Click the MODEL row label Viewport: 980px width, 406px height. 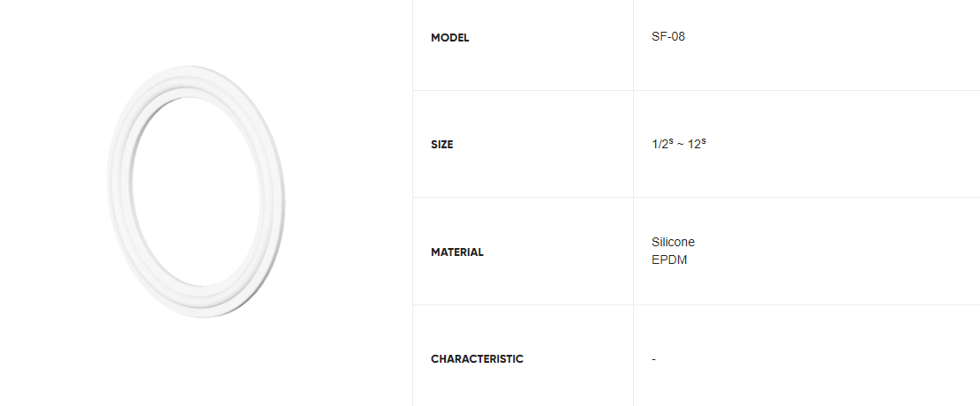pos(449,38)
